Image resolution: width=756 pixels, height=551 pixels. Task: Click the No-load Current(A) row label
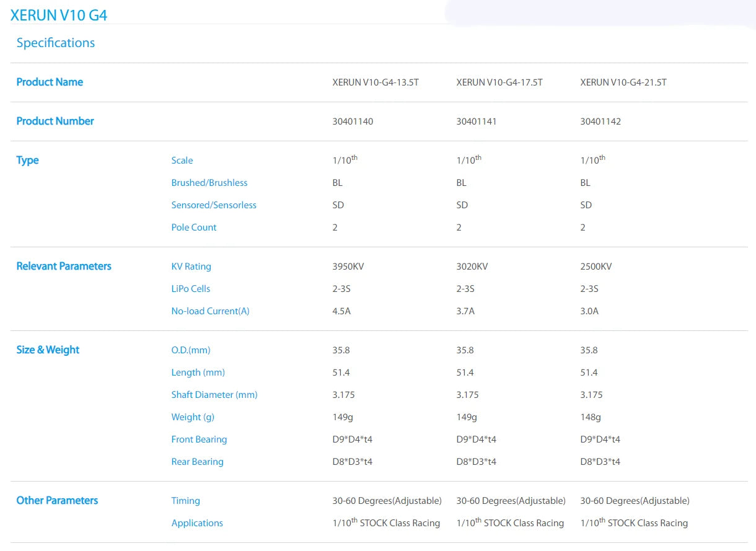pyautogui.click(x=210, y=311)
